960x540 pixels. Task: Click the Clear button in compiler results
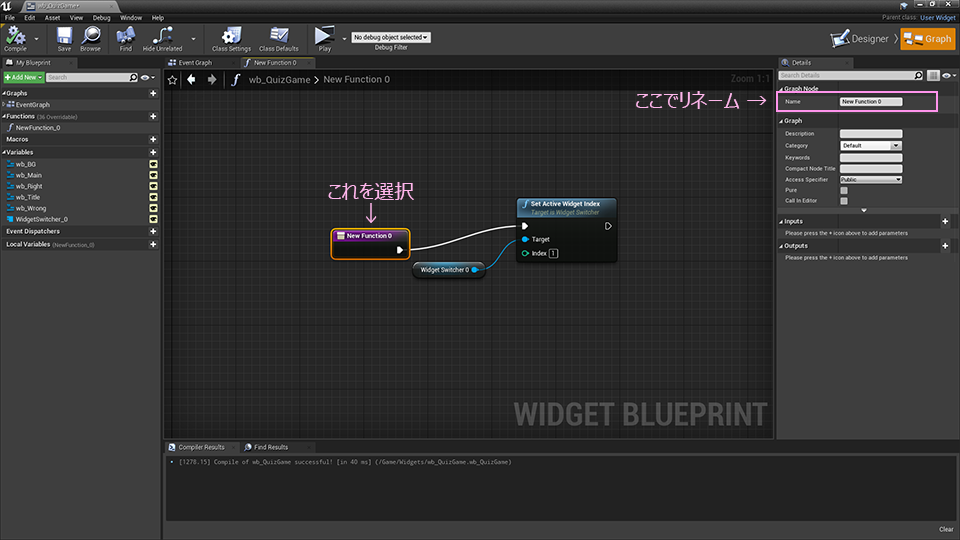[x=946, y=529]
